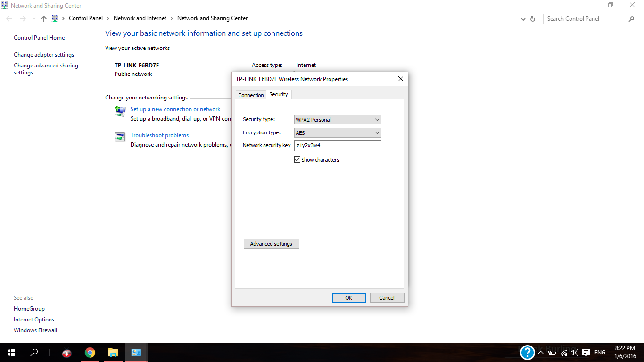
Task: Uncheck Show characters checkbox
Action: click(297, 160)
